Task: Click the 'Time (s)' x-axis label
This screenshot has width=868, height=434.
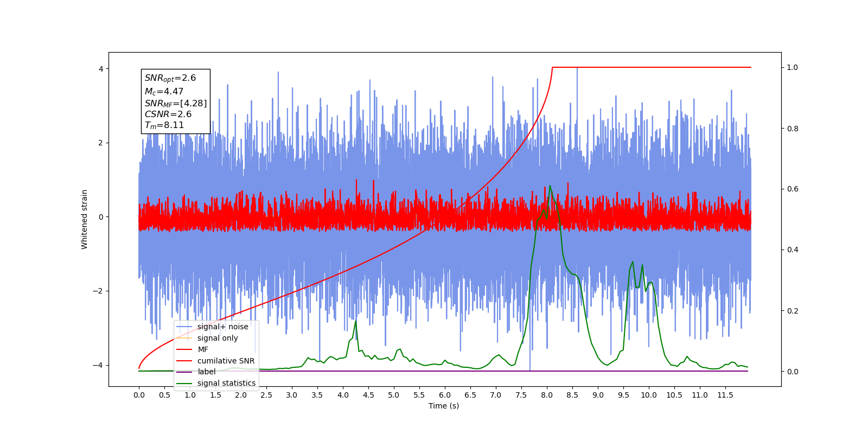Action: click(x=444, y=406)
